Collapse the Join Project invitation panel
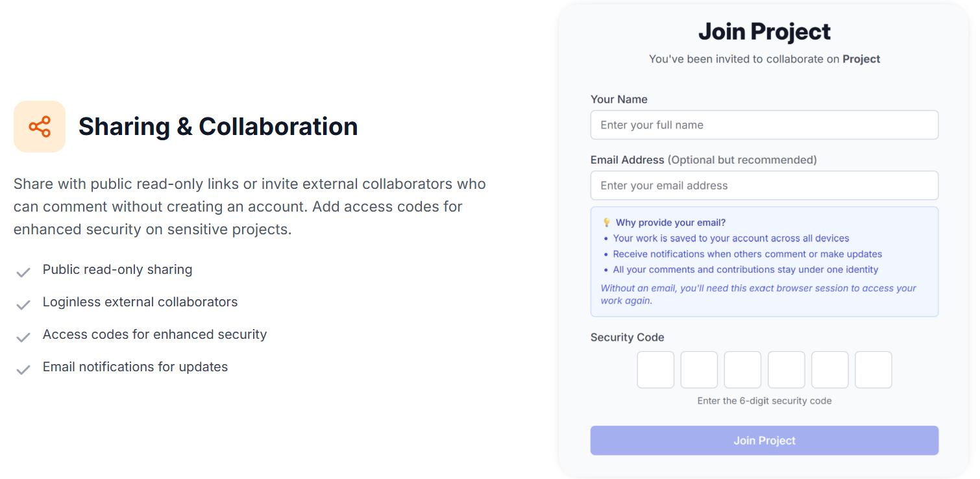Image resolution: width=980 pixels, height=479 pixels. click(764, 31)
